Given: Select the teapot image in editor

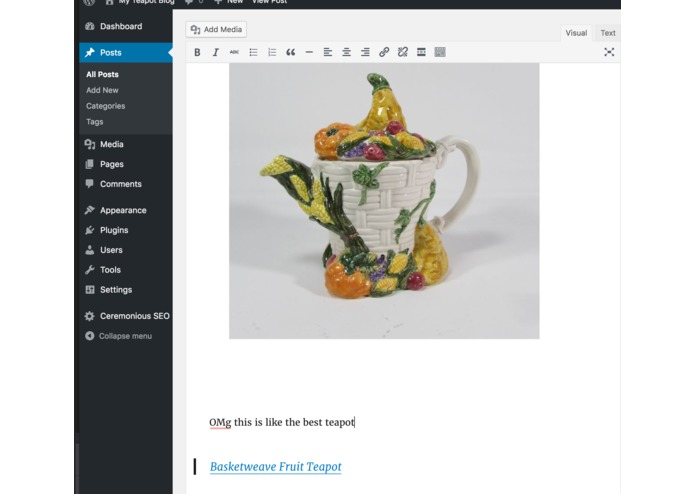Looking at the screenshot, I should [x=384, y=201].
